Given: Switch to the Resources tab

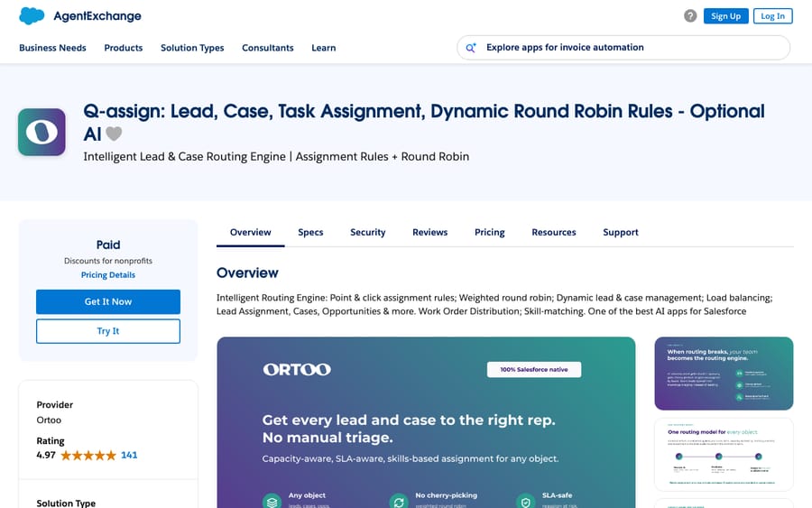Looking at the screenshot, I should pyautogui.click(x=554, y=233).
